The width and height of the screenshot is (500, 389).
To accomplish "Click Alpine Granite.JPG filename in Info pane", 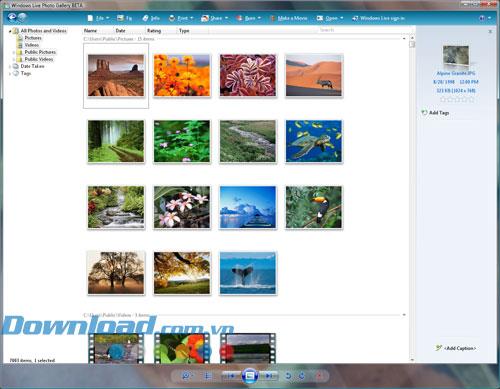I will (x=456, y=73).
